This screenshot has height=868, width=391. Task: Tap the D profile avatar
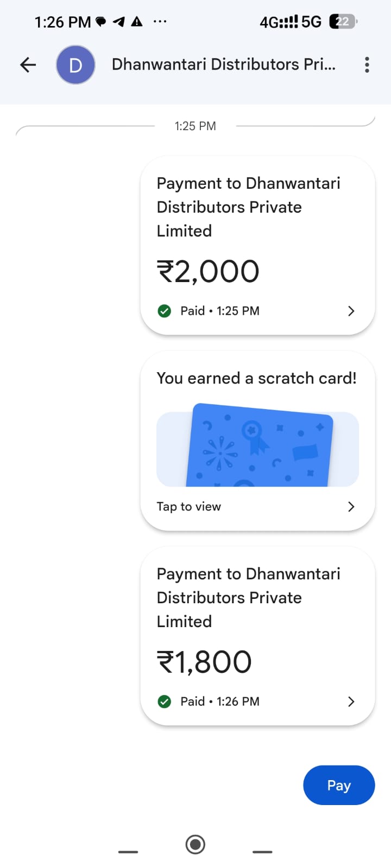[75, 65]
